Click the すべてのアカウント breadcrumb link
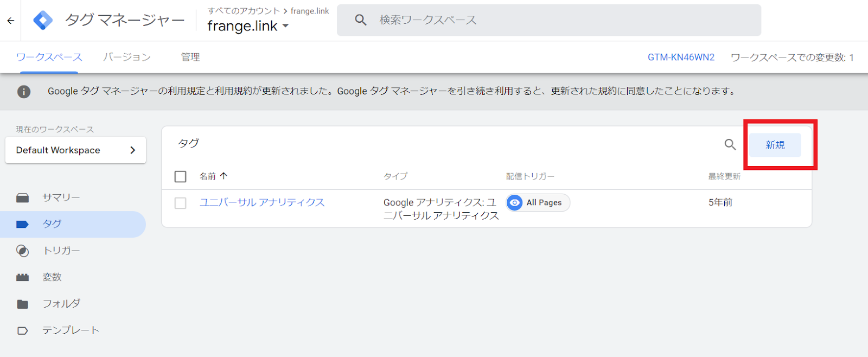Image resolution: width=868 pixels, height=357 pixels. [244, 11]
